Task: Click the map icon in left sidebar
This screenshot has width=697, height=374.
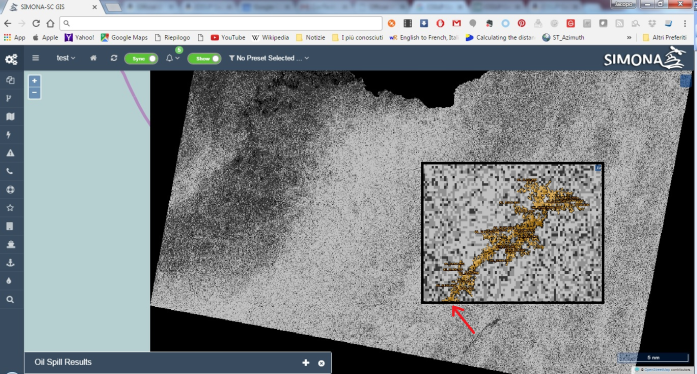Action: click(10, 117)
